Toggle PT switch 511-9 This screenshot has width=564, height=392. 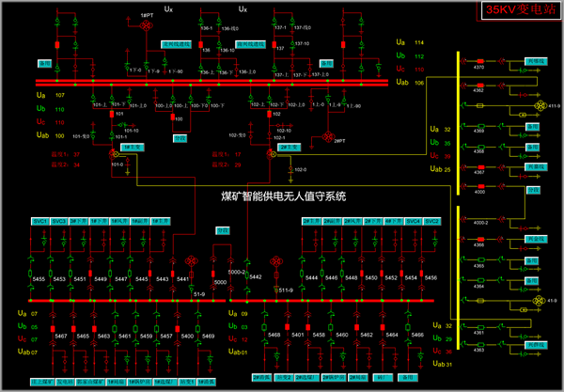(x=276, y=288)
